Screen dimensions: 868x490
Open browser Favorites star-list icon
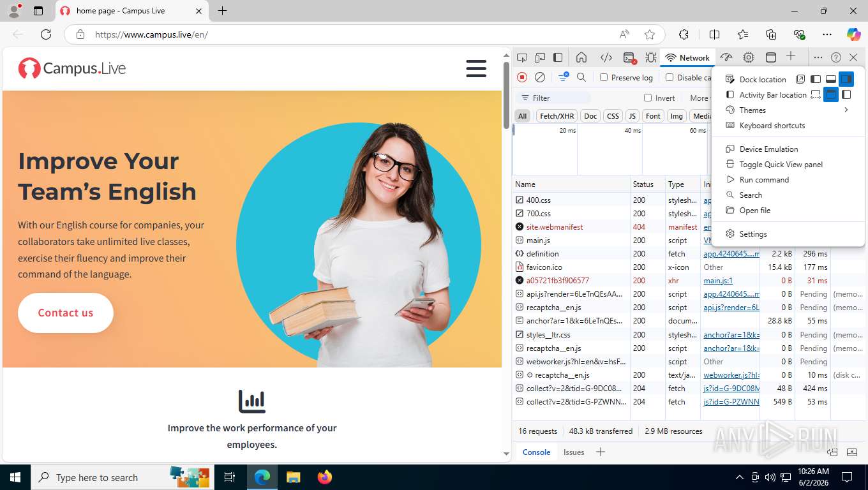click(743, 34)
